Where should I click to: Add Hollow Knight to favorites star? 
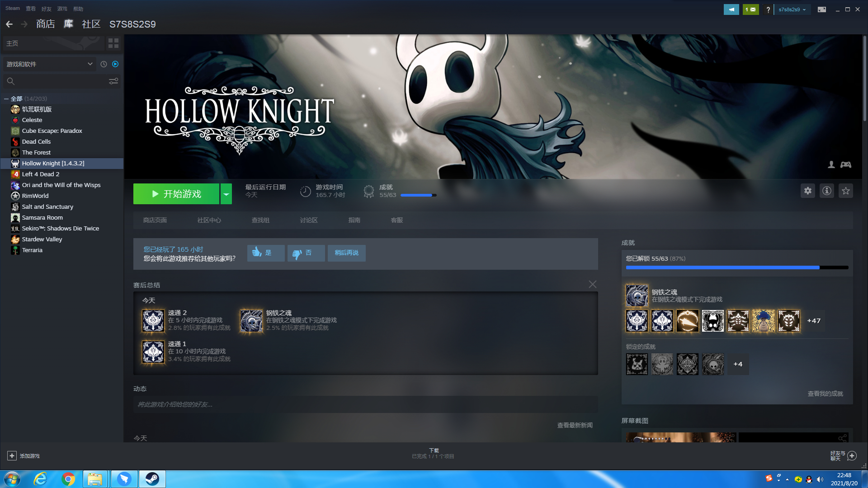coord(846,191)
